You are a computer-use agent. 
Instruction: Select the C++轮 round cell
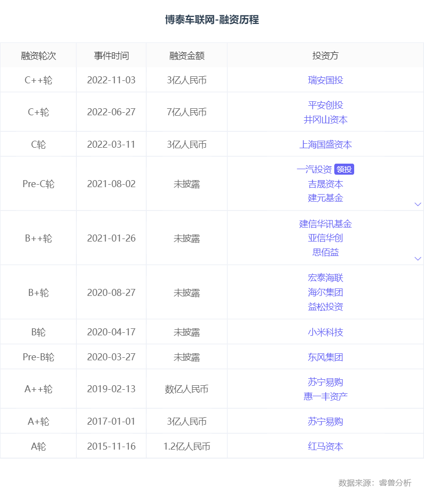(x=38, y=80)
